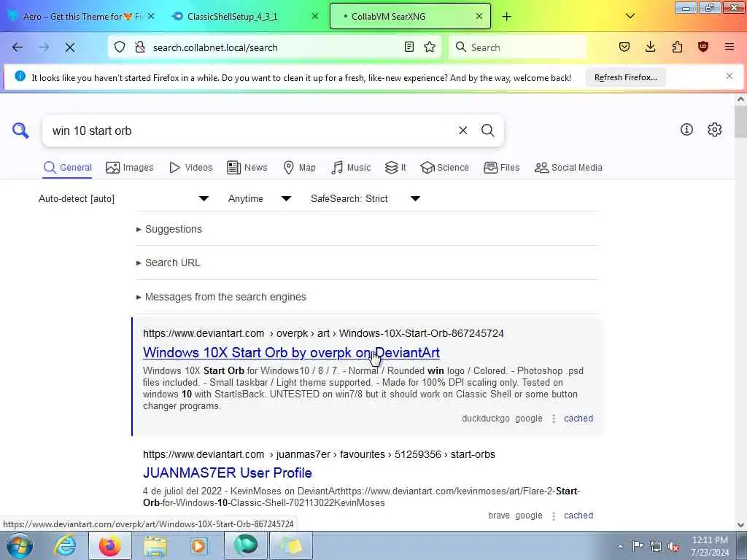Click the Refresh Firefox button

click(625, 77)
